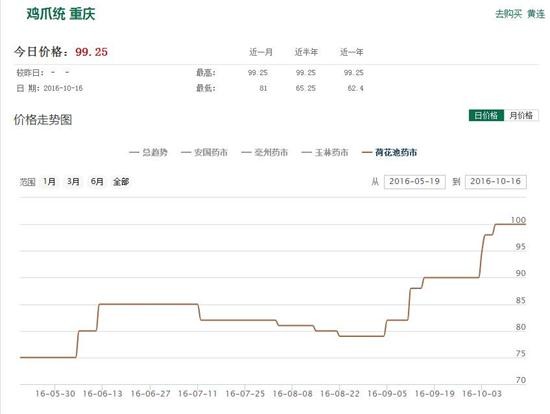This screenshot has height=414, width=550.
Task: Click the end date field 2016-10-16
Action: point(496,182)
